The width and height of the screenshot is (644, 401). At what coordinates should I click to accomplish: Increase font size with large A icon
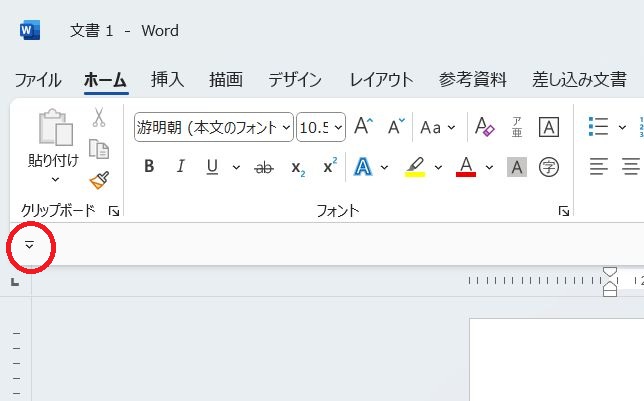coord(363,126)
